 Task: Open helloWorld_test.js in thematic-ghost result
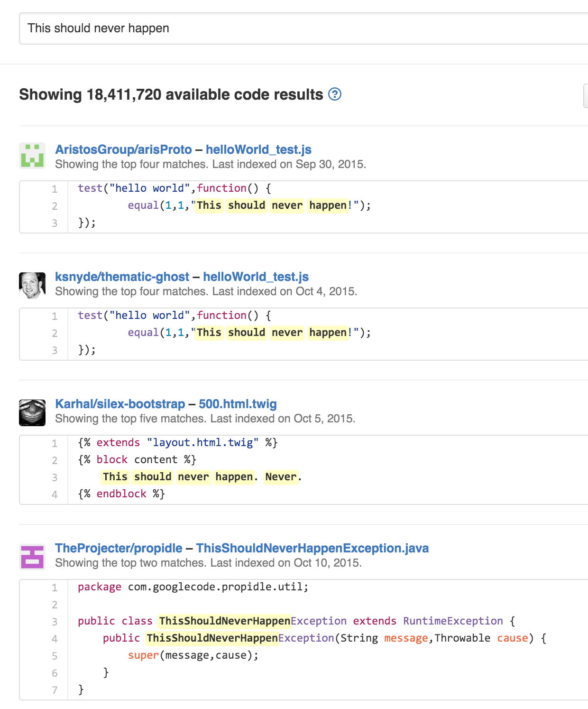click(256, 277)
